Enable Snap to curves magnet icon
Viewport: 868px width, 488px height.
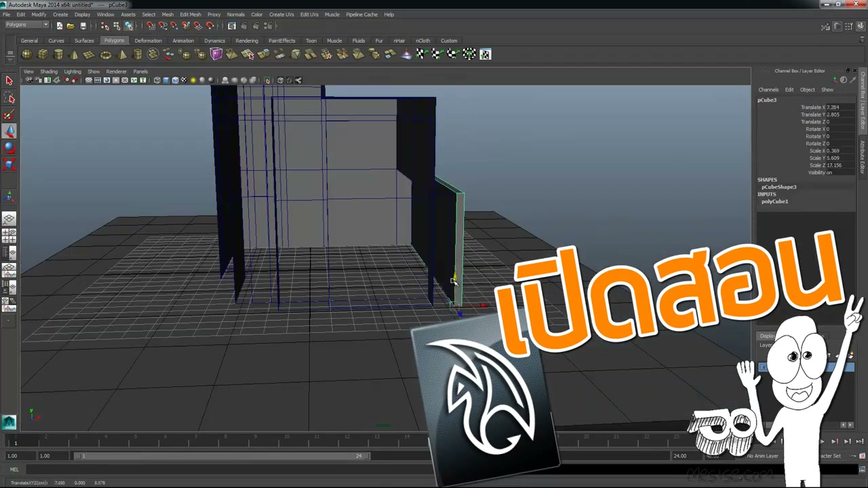163,26
